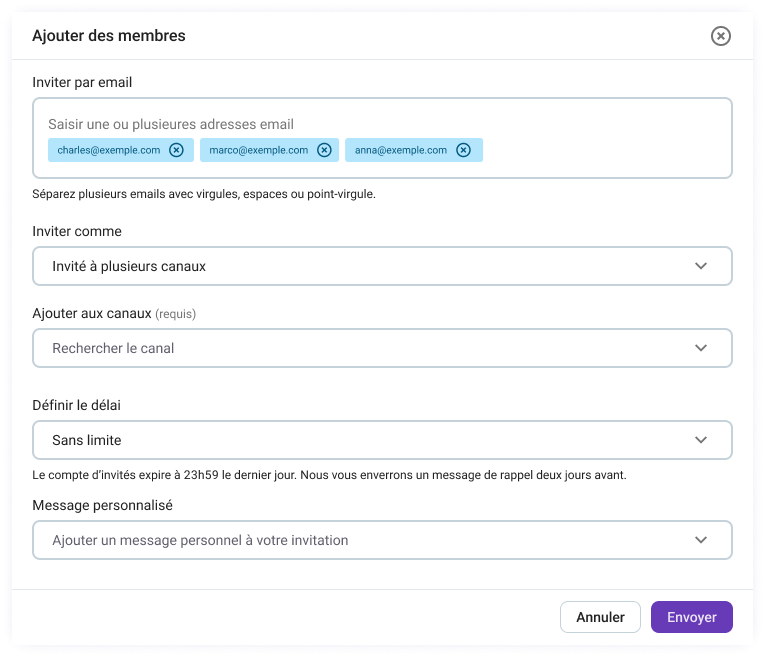
Task: Select the anna@exemple.com email chip
Action: click(400, 150)
